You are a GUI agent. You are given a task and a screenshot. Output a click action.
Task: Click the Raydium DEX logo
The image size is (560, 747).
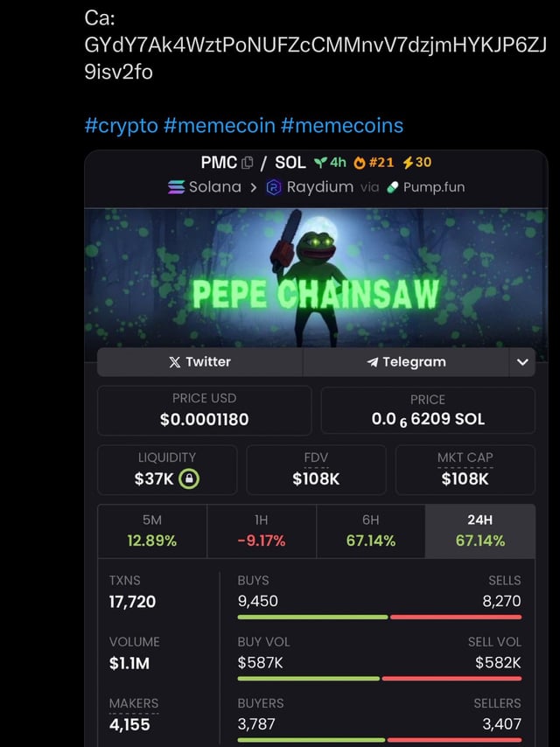274,187
